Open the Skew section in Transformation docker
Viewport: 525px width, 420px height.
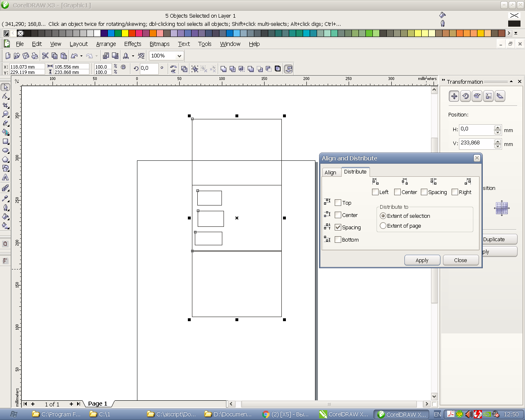(x=500, y=96)
